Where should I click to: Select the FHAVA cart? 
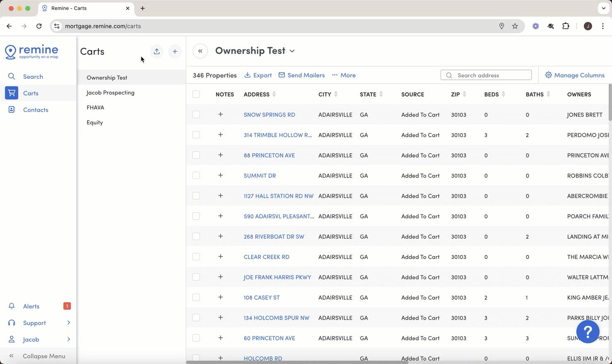point(131,107)
